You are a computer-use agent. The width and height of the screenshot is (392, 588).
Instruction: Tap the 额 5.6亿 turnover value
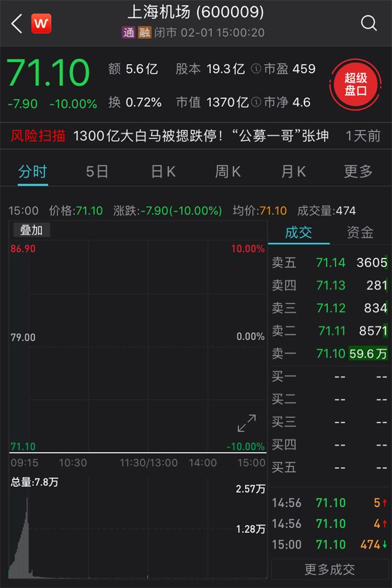click(x=133, y=69)
